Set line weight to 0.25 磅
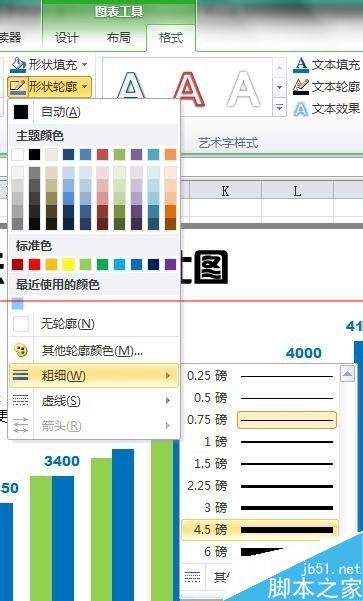Viewport: 363px width, 601px height. pos(260,376)
